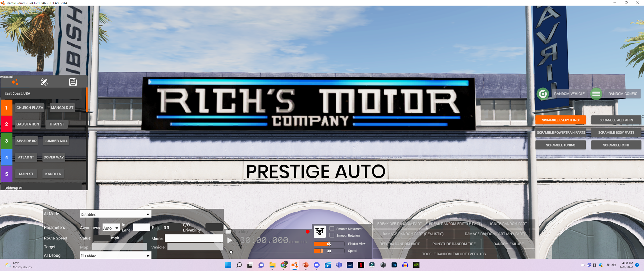644x271 pixels.
Task: Adjust the Field of View slider
Action: [x=329, y=244]
